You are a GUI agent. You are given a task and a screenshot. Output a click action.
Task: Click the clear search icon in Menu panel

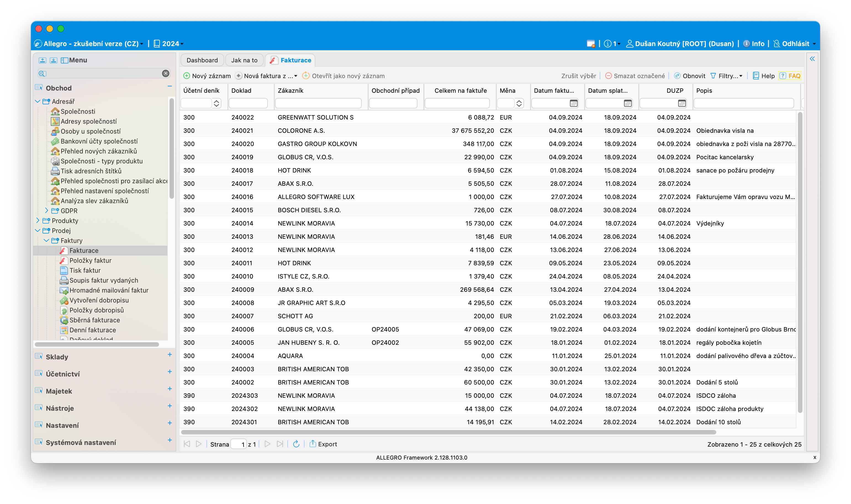point(165,73)
